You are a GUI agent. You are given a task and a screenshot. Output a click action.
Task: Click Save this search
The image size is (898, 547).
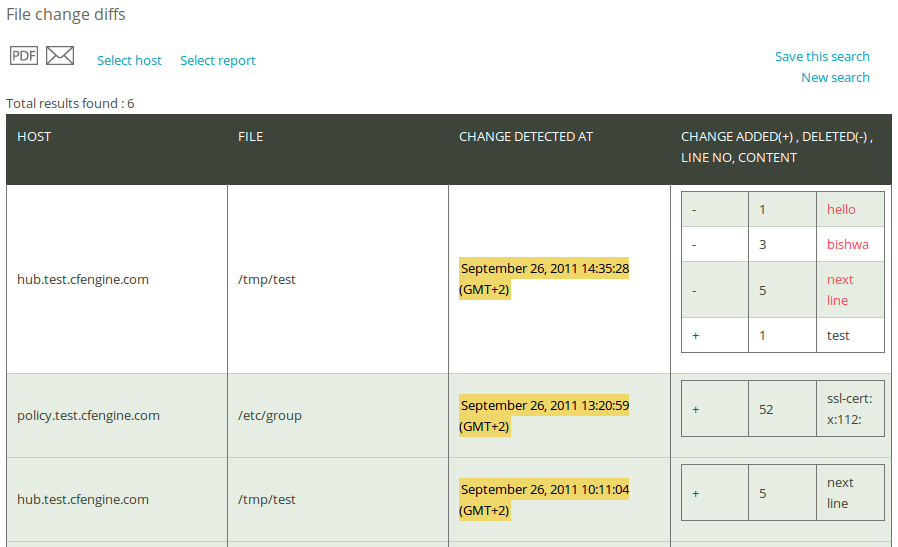tap(822, 56)
